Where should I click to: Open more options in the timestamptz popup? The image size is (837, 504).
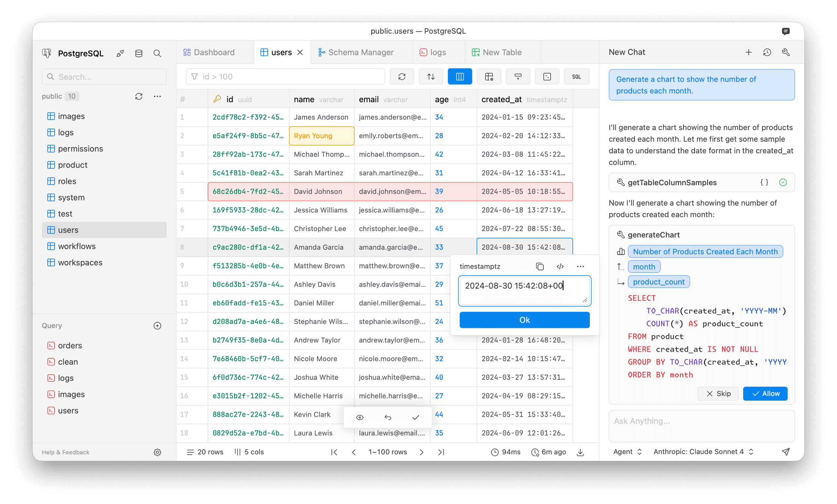click(580, 266)
